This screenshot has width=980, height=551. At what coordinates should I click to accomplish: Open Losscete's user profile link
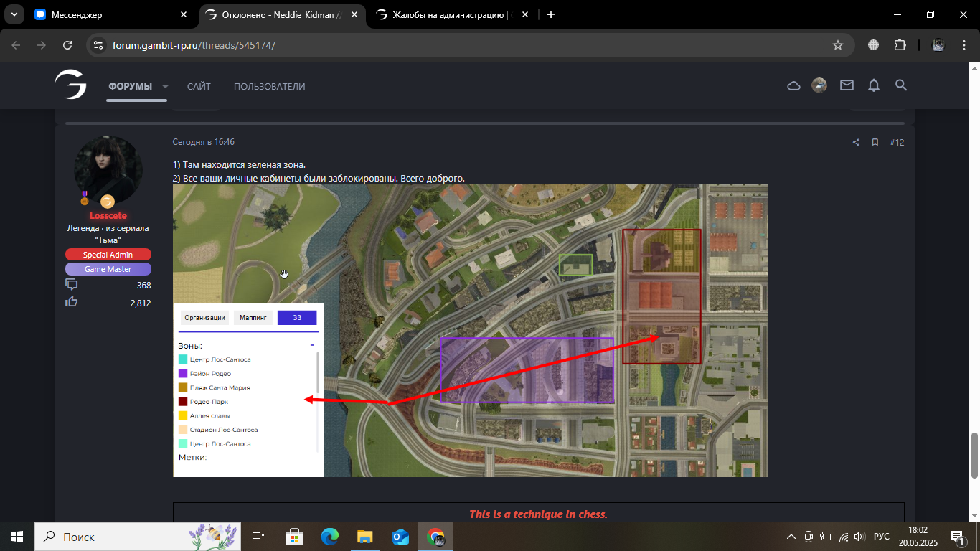(108, 215)
